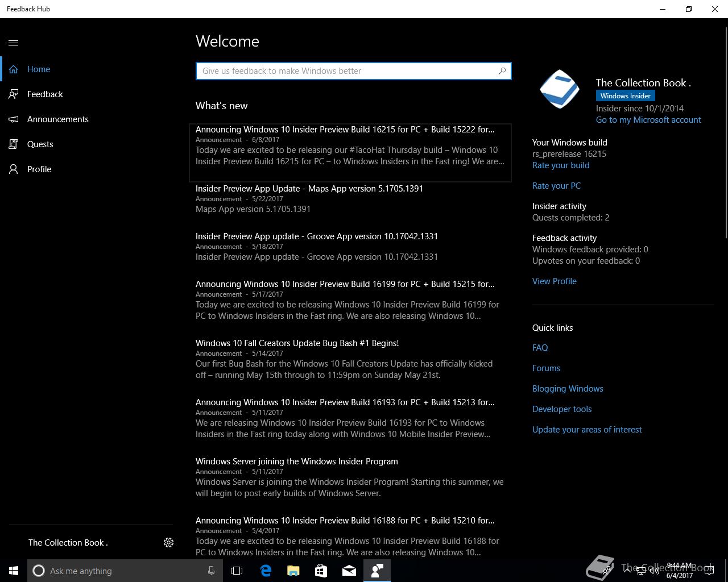This screenshot has width=728, height=582.
Task: Open the Forums quick link
Action: 546,368
